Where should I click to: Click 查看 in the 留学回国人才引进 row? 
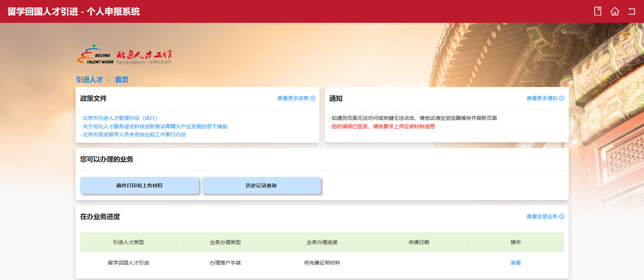click(515, 263)
